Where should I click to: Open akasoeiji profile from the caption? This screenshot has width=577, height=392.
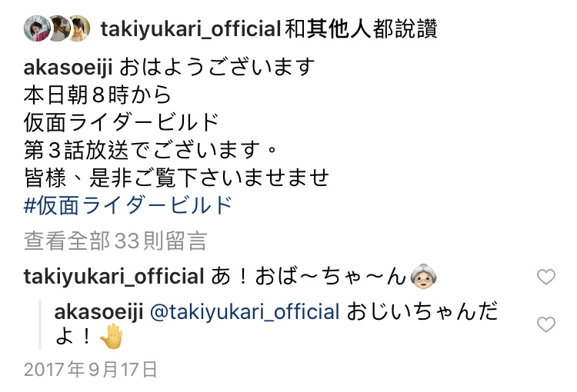pyautogui.click(x=68, y=68)
